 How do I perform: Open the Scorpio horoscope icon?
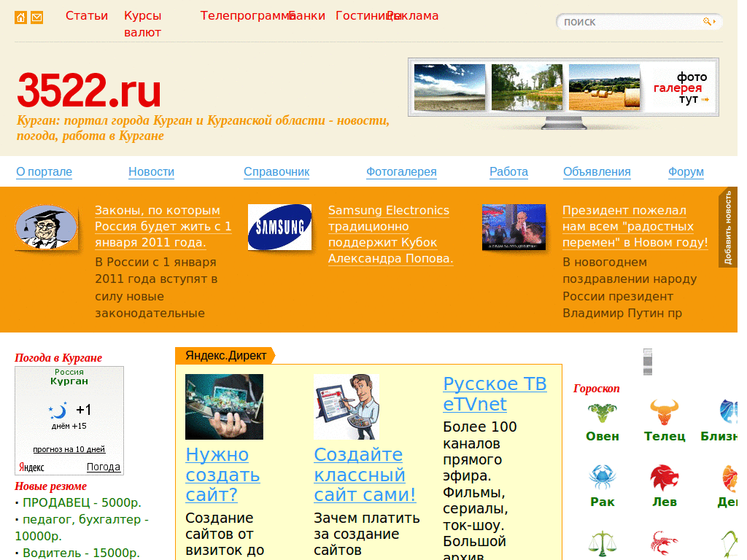pos(664,543)
